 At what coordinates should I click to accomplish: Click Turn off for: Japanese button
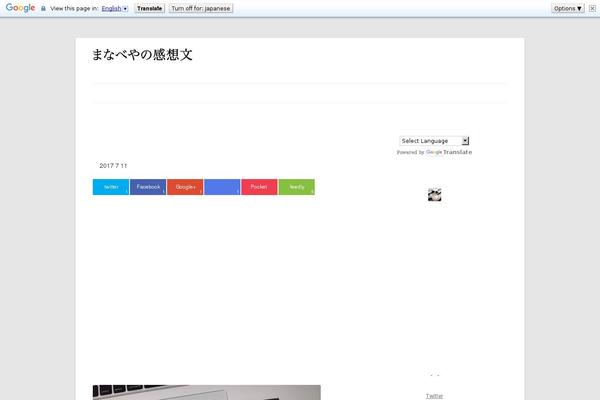click(201, 8)
